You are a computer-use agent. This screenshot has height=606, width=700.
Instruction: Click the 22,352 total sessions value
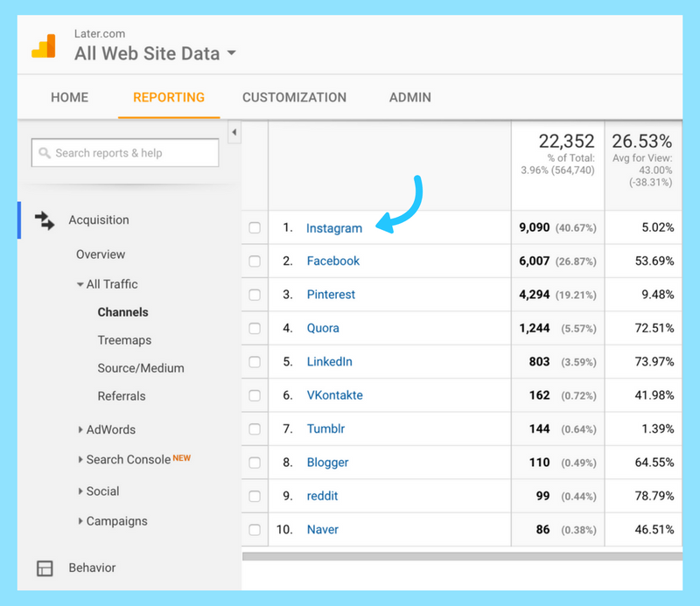566,142
